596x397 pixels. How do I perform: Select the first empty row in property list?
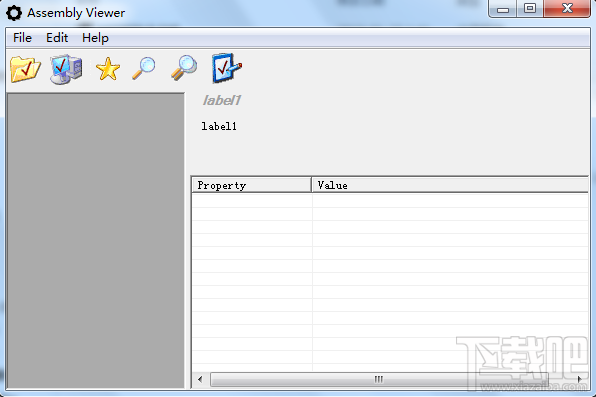click(x=390, y=201)
